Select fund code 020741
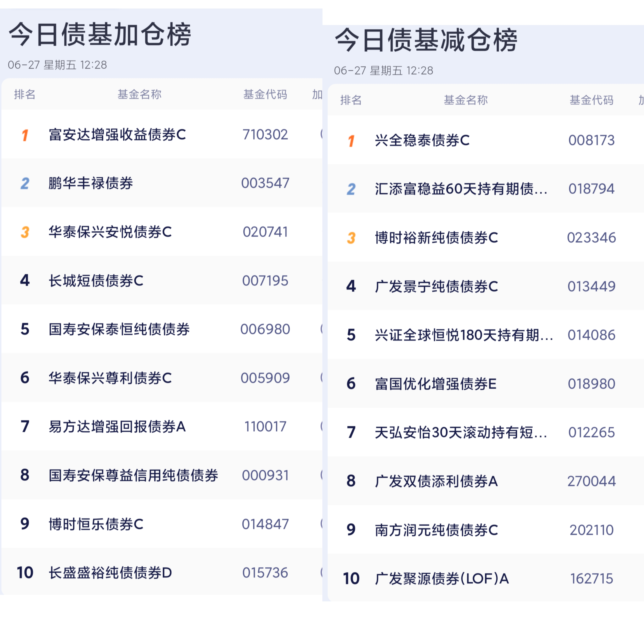 (x=265, y=232)
